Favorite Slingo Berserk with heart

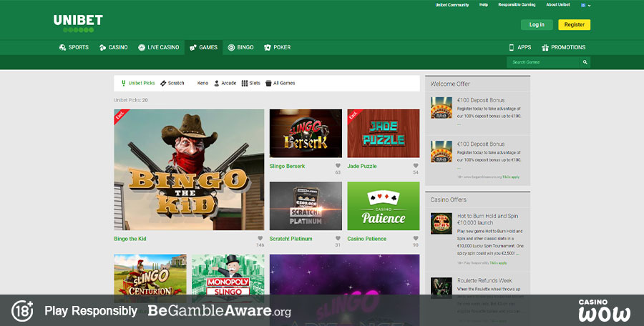338,166
